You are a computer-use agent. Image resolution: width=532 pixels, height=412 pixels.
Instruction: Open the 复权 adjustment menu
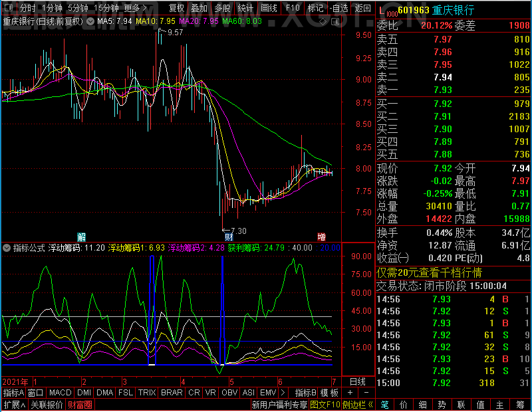click(x=176, y=7)
